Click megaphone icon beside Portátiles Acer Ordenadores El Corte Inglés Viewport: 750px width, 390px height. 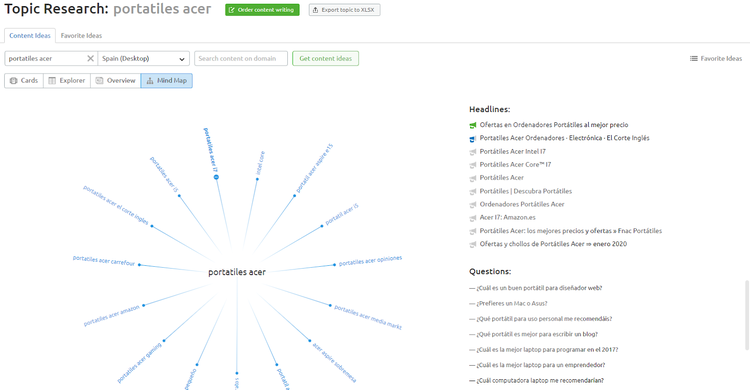click(473, 139)
